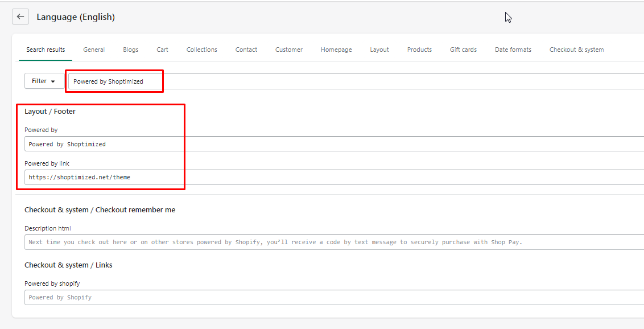Switch to Checkout & system tab
The width and height of the screenshot is (644, 329).
(x=577, y=50)
